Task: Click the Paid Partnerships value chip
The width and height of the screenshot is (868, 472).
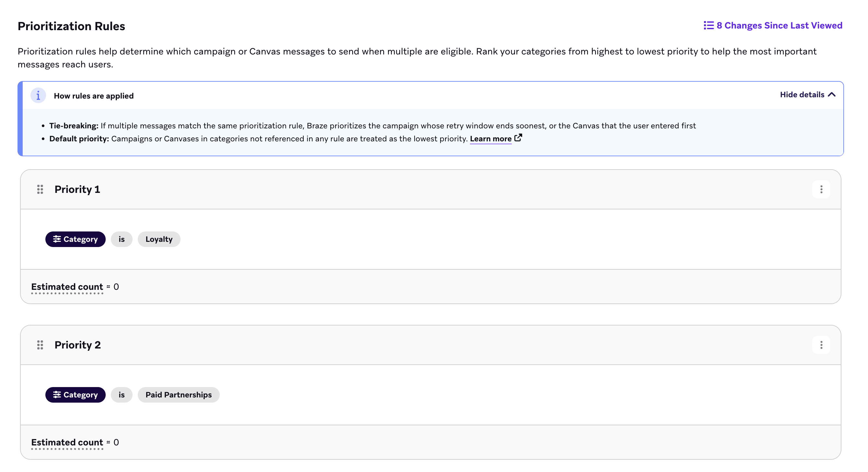Action: click(x=179, y=395)
